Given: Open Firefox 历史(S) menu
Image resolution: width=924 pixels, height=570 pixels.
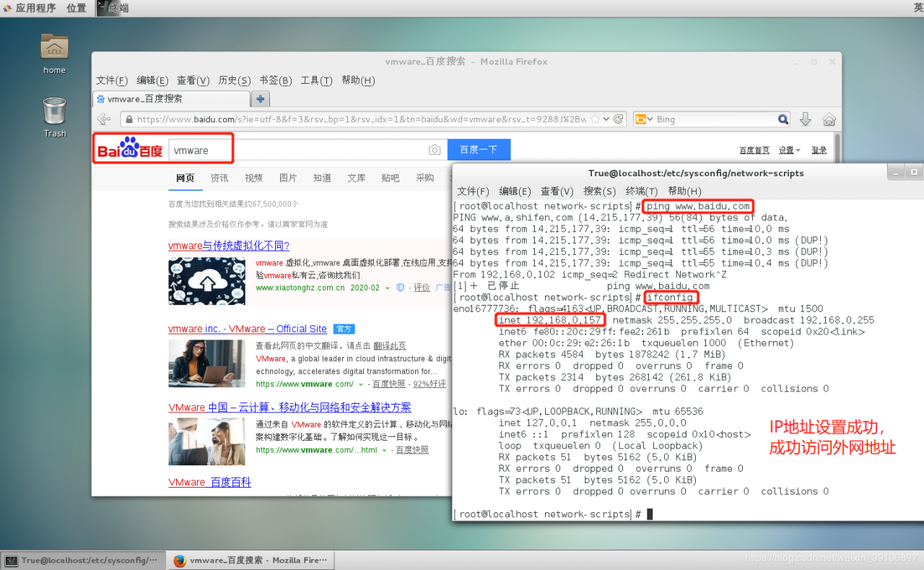Looking at the screenshot, I should (x=235, y=80).
